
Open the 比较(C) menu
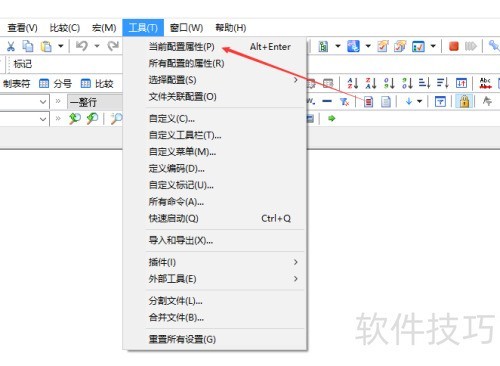click(x=65, y=28)
